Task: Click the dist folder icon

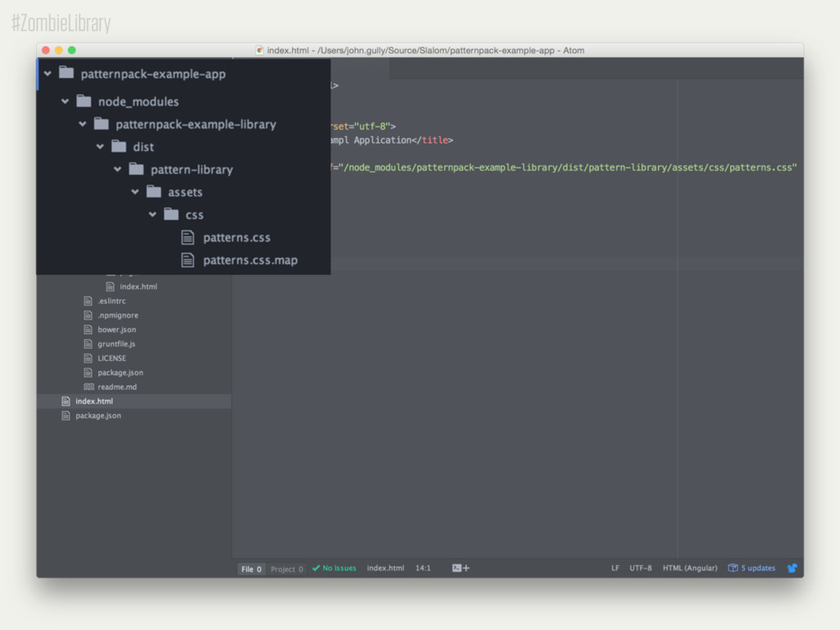Action: pos(119,146)
